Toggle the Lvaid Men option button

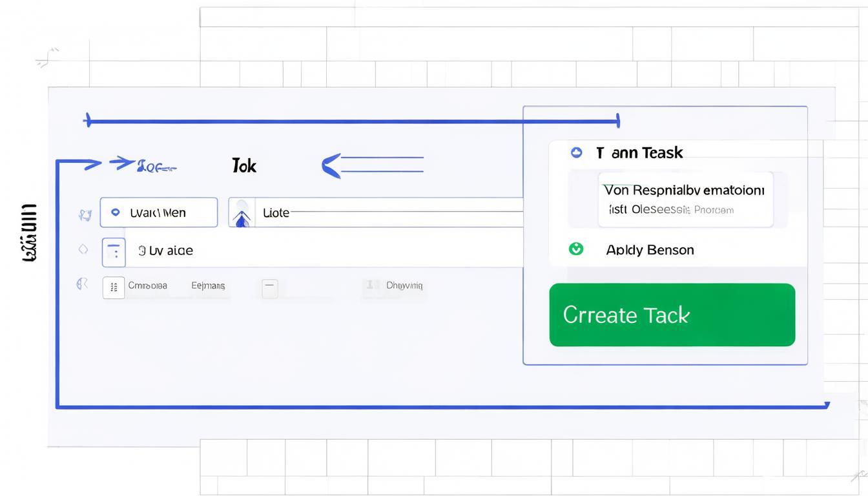coord(158,212)
